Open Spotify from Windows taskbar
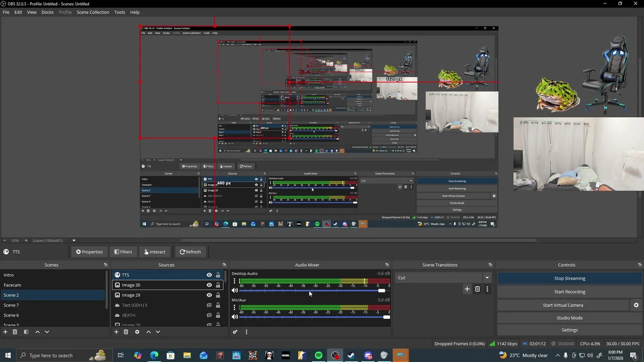This screenshot has height=362, width=644. tap(318, 355)
